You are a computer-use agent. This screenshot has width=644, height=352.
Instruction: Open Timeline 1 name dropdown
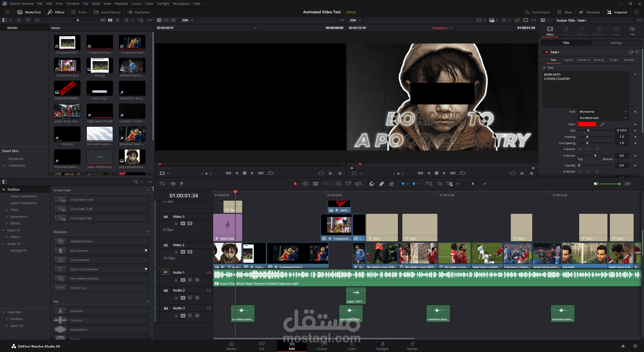tap(442, 28)
